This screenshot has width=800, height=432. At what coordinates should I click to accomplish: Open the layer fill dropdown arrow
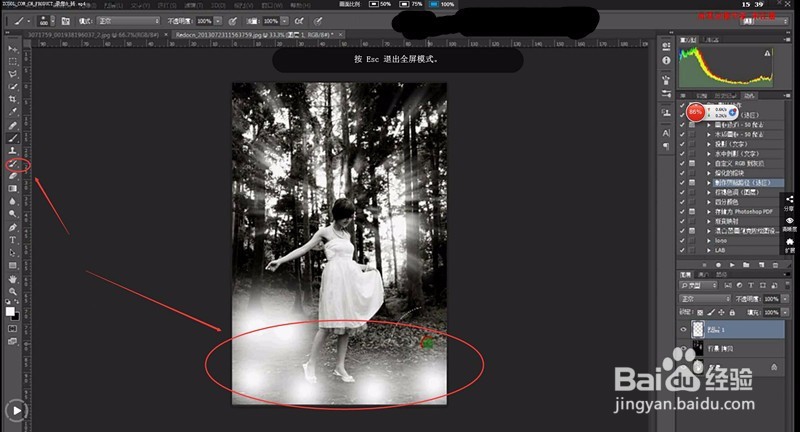pos(785,312)
